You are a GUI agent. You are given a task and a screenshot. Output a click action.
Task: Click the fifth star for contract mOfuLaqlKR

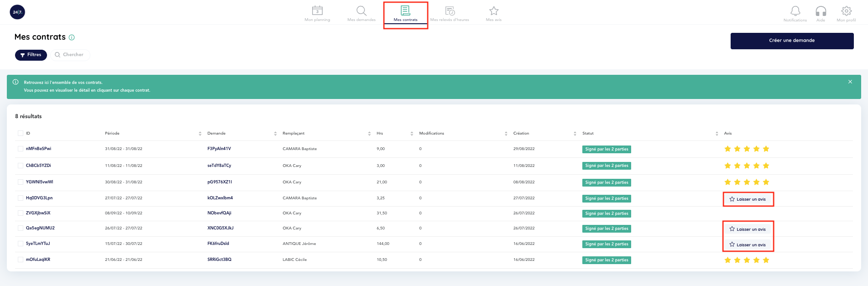pos(766,260)
